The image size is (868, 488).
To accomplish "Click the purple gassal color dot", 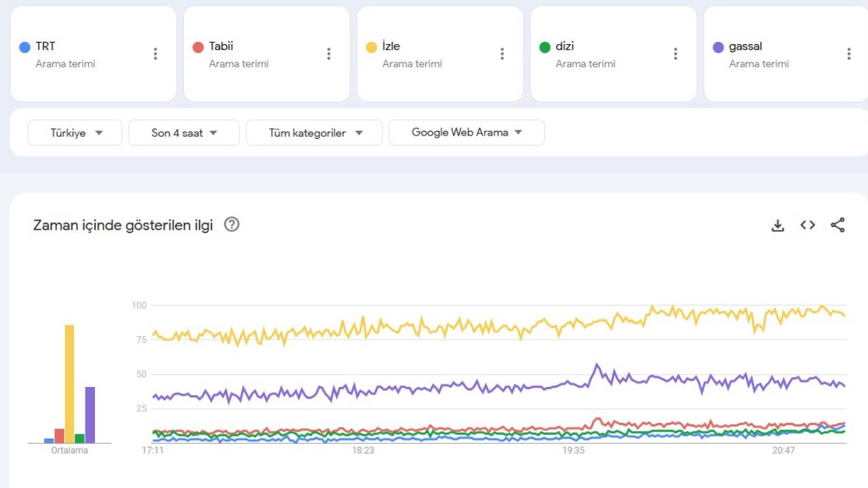I will click(x=718, y=47).
